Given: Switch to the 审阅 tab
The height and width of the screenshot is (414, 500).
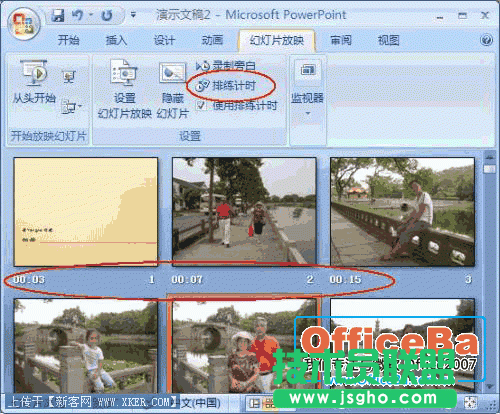Looking at the screenshot, I should pos(341,40).
